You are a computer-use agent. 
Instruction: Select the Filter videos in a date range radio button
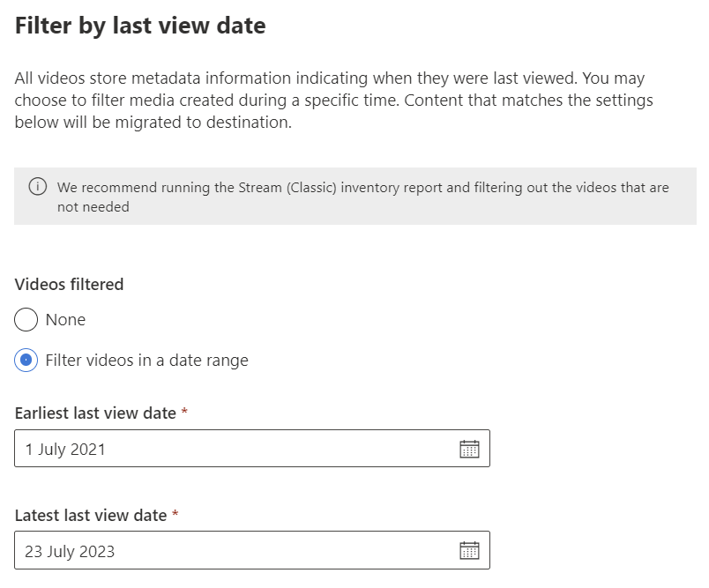(26, 360)
